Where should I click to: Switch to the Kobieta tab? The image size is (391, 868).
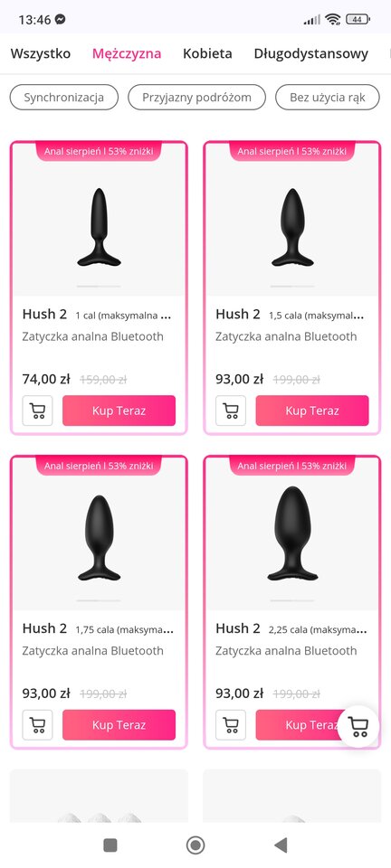[207, 53]
